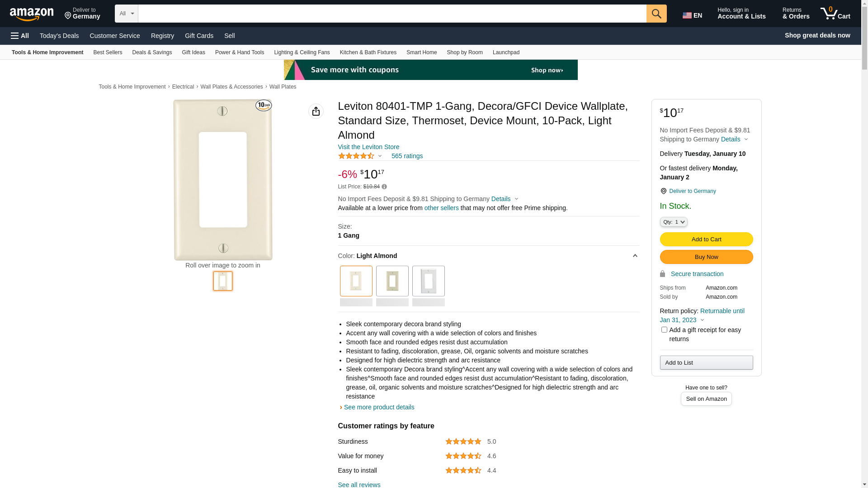Click the Add to Cart button
Screen dimensions: 868x488
(706, 239)
